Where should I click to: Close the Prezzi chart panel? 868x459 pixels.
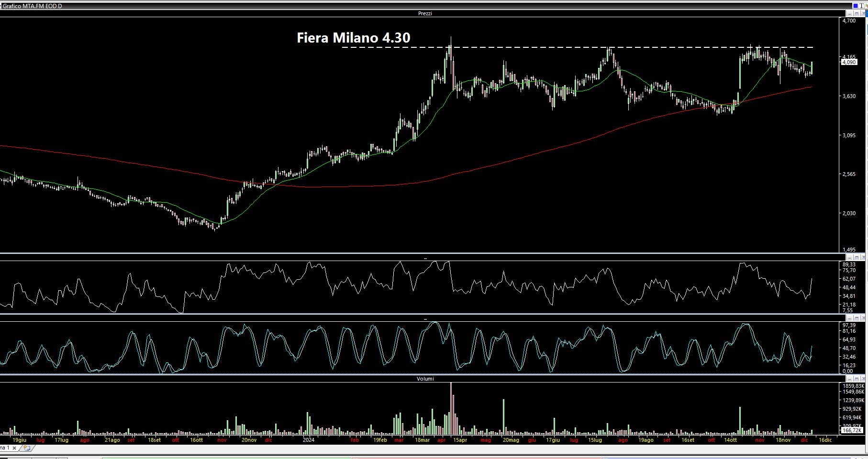click(x=863, y=13)
